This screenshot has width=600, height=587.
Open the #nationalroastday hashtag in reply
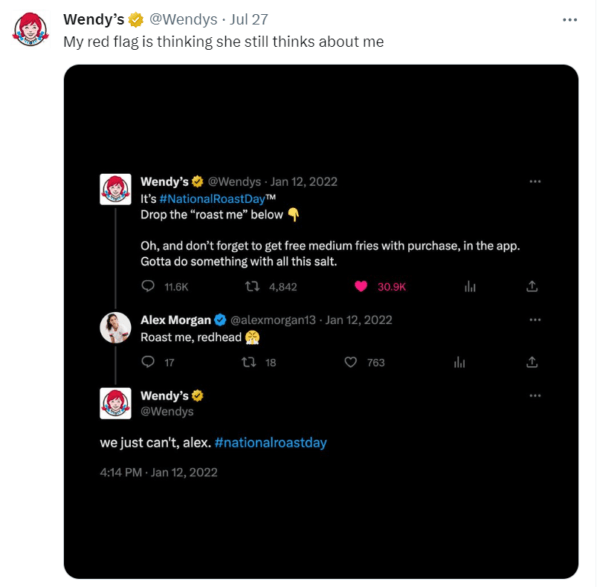pyautogui.click(x=270, y=442)
